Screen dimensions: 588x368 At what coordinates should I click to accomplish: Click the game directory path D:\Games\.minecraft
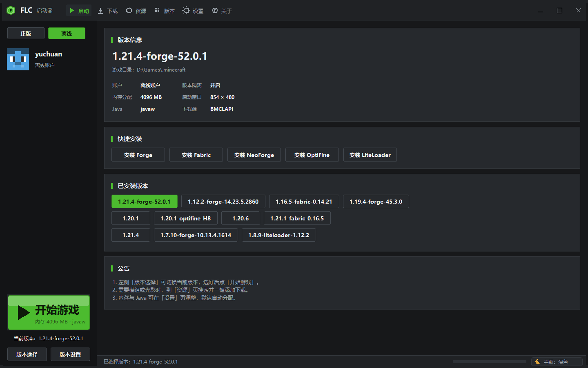(x=161, y=70)
